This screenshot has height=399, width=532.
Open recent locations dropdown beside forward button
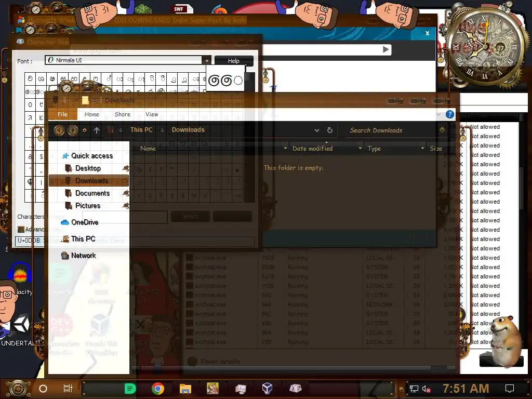(x=85, y=130)
